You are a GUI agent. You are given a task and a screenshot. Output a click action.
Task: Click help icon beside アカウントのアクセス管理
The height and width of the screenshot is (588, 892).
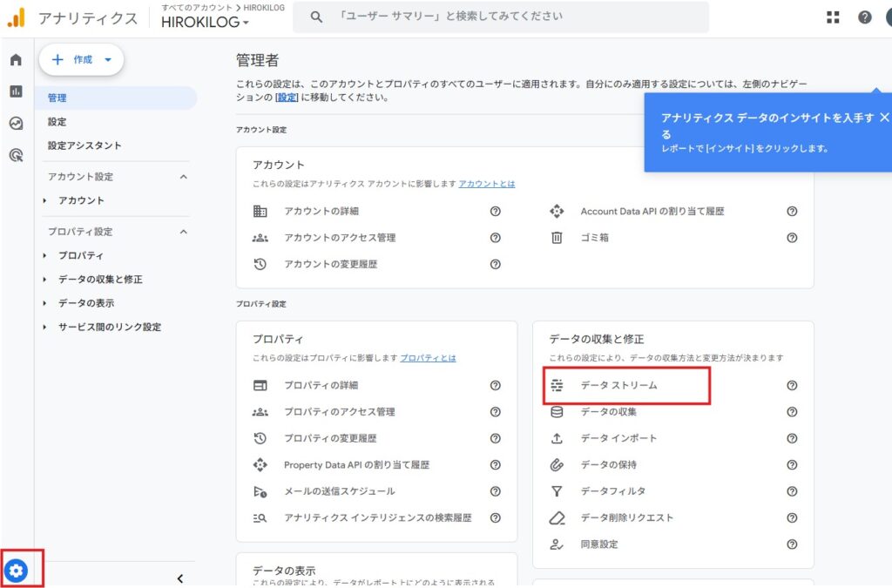(x=496, y=238)
